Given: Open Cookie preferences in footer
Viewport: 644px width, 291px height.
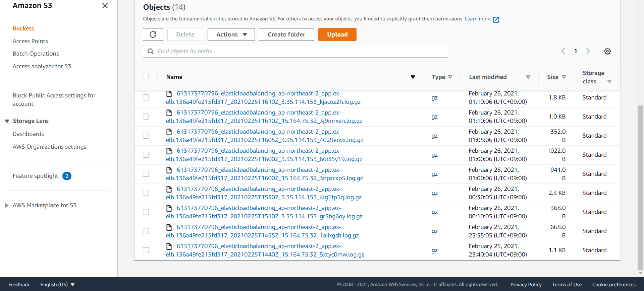Looking at the screenshot, I should click(614, 285).
